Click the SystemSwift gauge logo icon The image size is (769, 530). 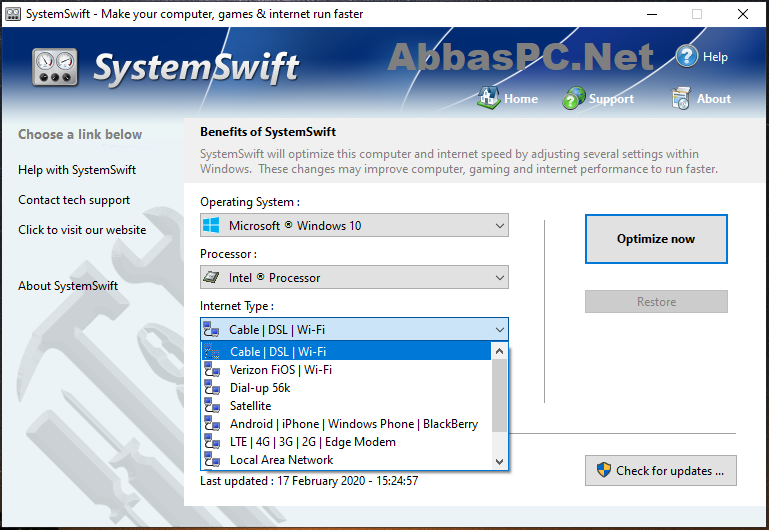pos(55,68)
